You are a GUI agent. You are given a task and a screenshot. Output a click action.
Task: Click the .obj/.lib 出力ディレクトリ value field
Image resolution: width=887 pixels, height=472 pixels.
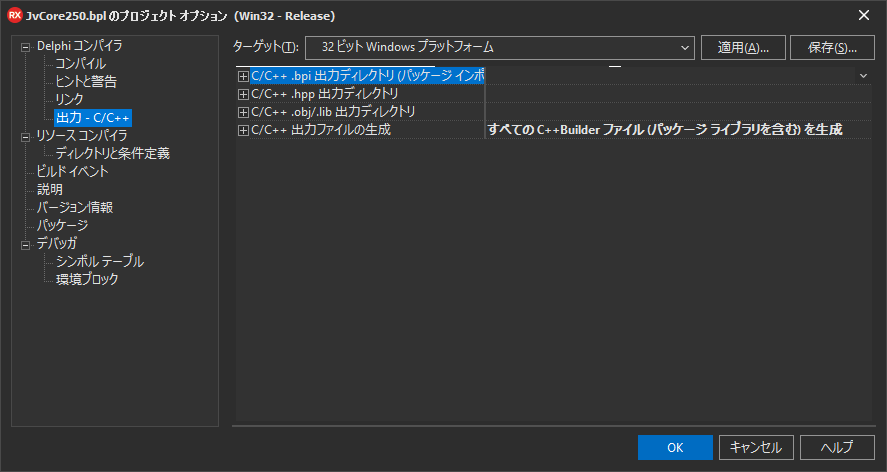678,112
